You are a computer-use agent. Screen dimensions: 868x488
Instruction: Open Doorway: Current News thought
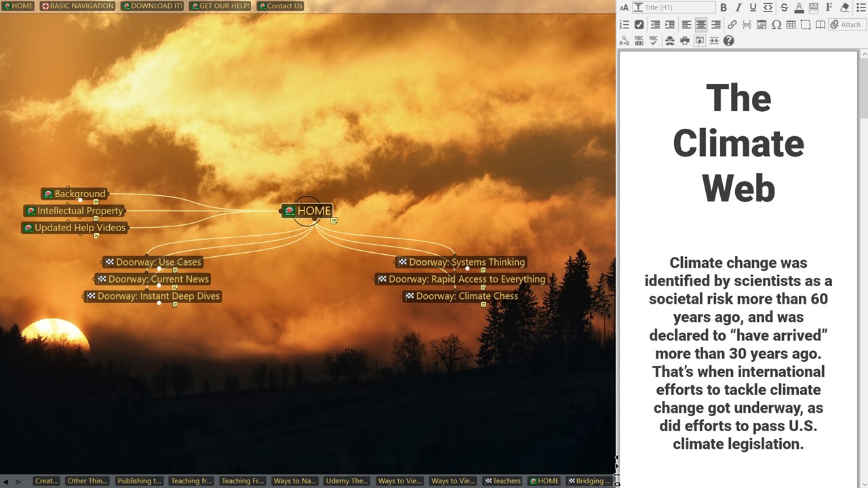[153, 279]
